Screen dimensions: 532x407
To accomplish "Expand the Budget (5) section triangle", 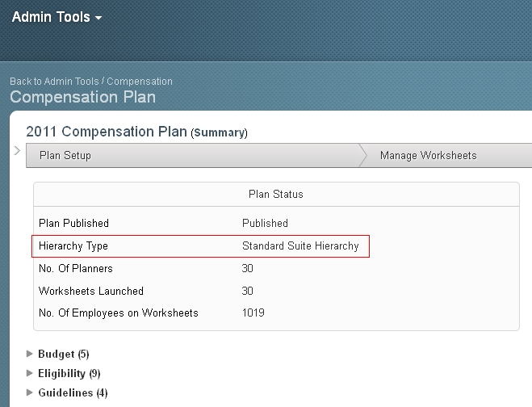I will tap(30, 354).
